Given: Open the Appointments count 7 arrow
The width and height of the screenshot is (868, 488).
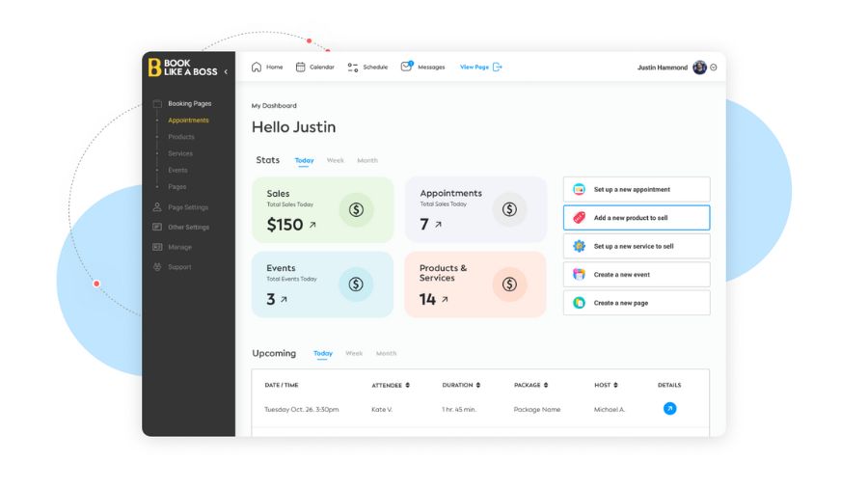Looking at the screenshot, I should tap(438, 224).
